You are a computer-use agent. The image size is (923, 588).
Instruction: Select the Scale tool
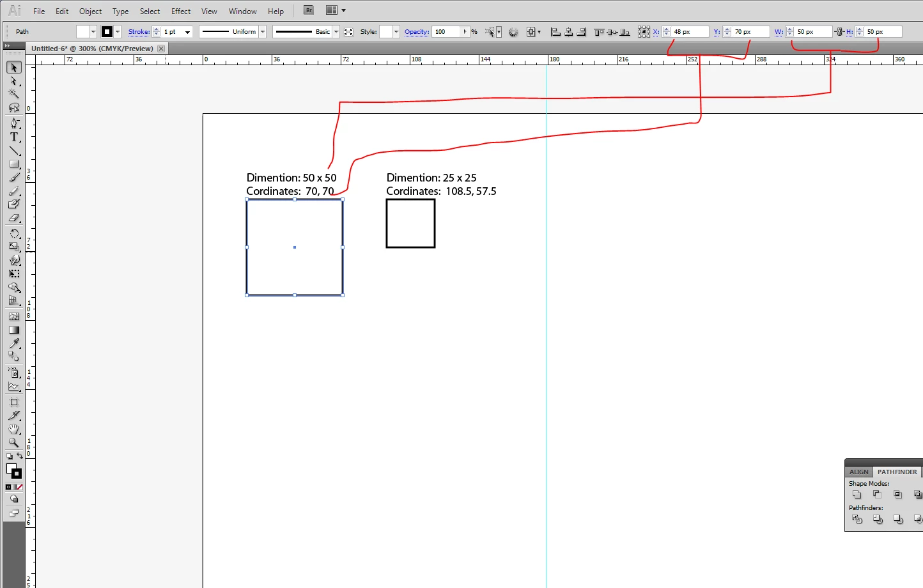click(x=14, y=247)
